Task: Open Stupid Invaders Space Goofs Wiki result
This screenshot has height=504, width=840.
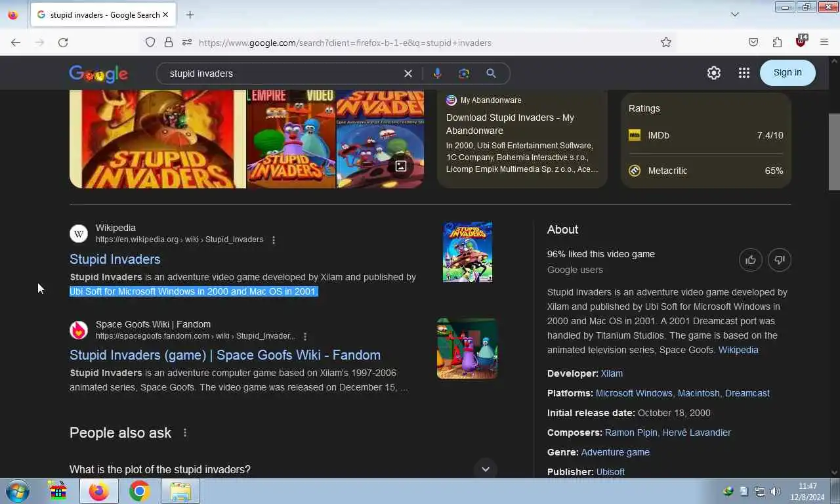Action: 225,355
